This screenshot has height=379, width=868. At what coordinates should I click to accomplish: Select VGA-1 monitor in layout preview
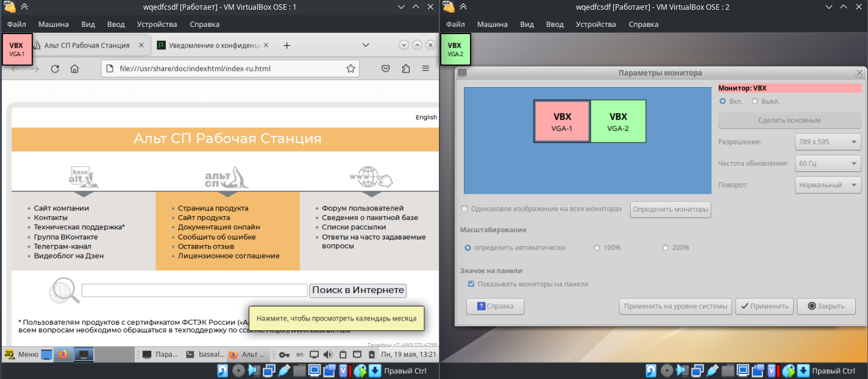tap(562, 121)
